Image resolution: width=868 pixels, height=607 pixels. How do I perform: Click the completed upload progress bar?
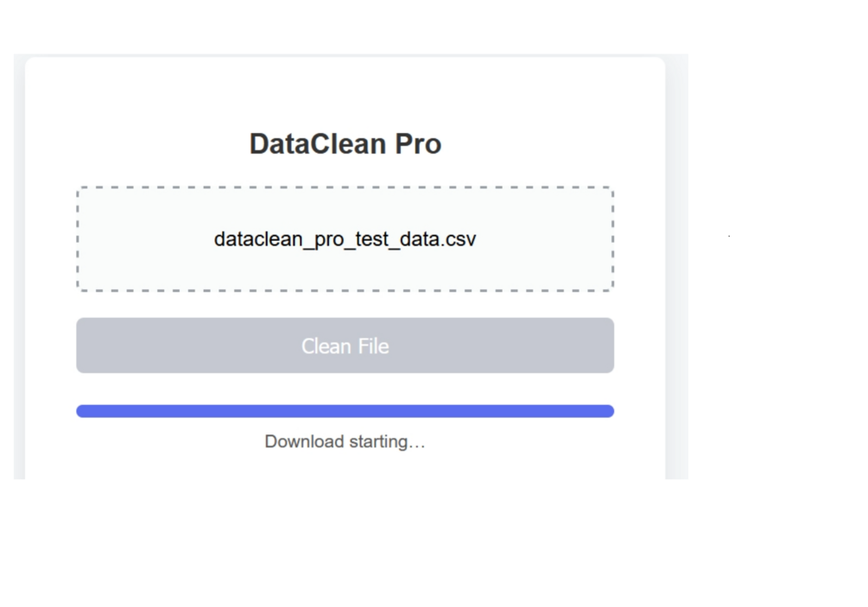(345, 411)
